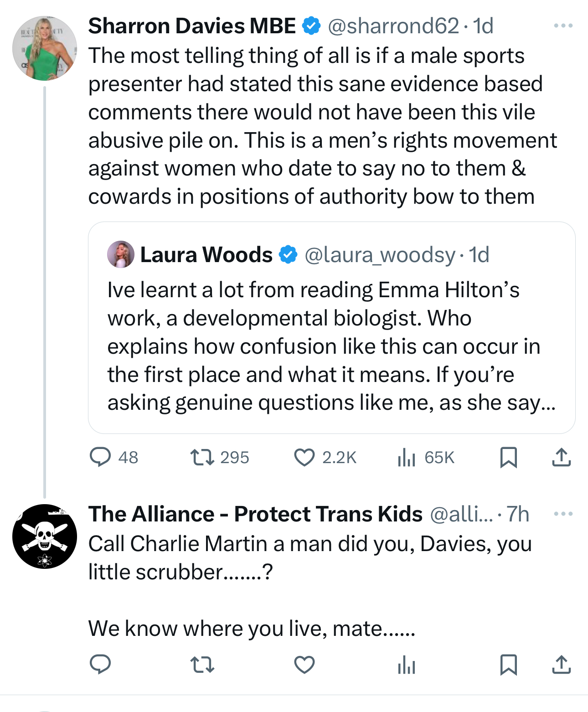Bookmark The Alliance's reply tweet
Screen dimensions: 588x712
(508, 665)
